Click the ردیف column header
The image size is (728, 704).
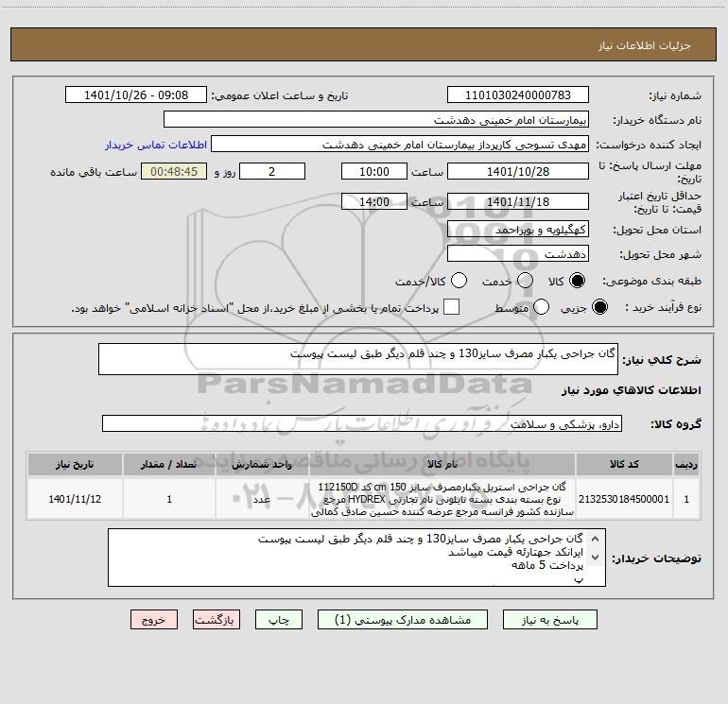[686, 464]
